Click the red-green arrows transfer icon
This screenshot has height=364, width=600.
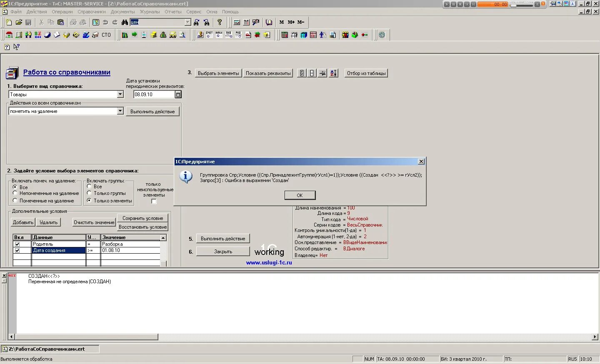(x=257, y=35)
